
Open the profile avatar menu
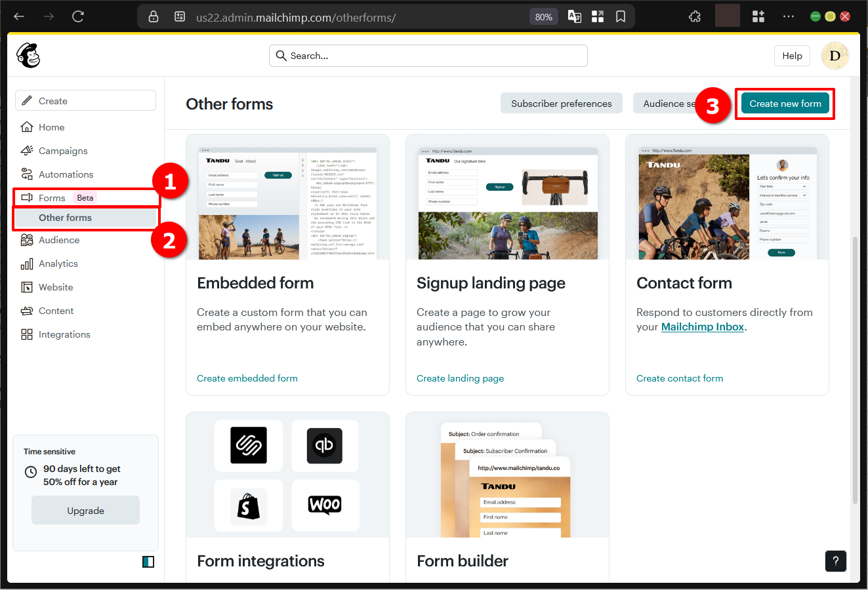click(834, 56)
